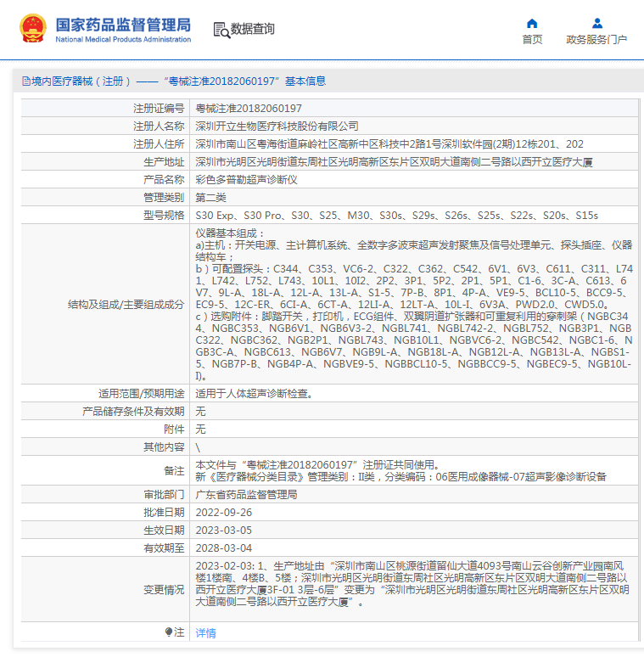Click the 数据查询 magnifier icon
This screenshot has width=644, height=657.
click(x=221, y=30)
